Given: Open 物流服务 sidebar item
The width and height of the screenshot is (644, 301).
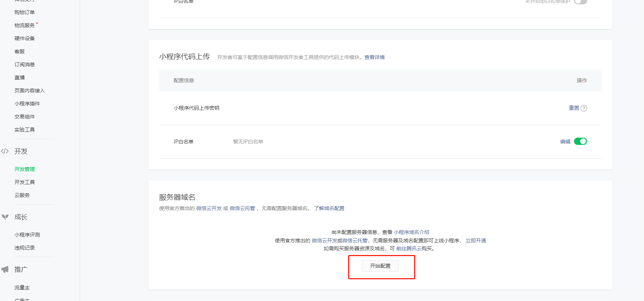Looking at the screenshot, I should point(25,25).
